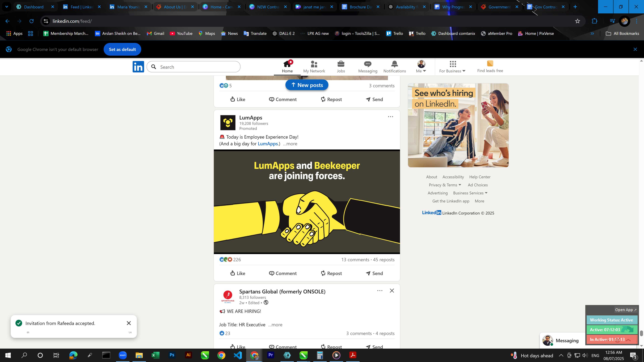
Task: Expand the tab search dropdown arrow
Action: click(7, 7)
